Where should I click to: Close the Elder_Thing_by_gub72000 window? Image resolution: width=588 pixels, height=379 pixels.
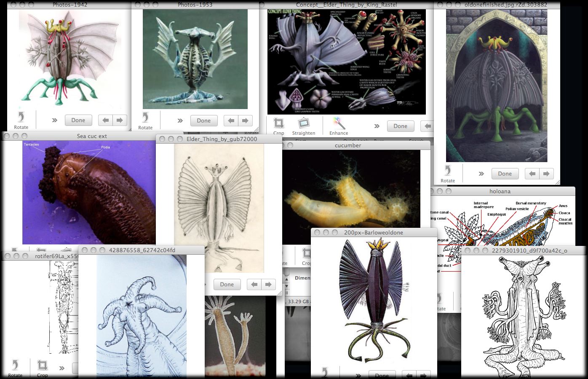pos(162,139)
